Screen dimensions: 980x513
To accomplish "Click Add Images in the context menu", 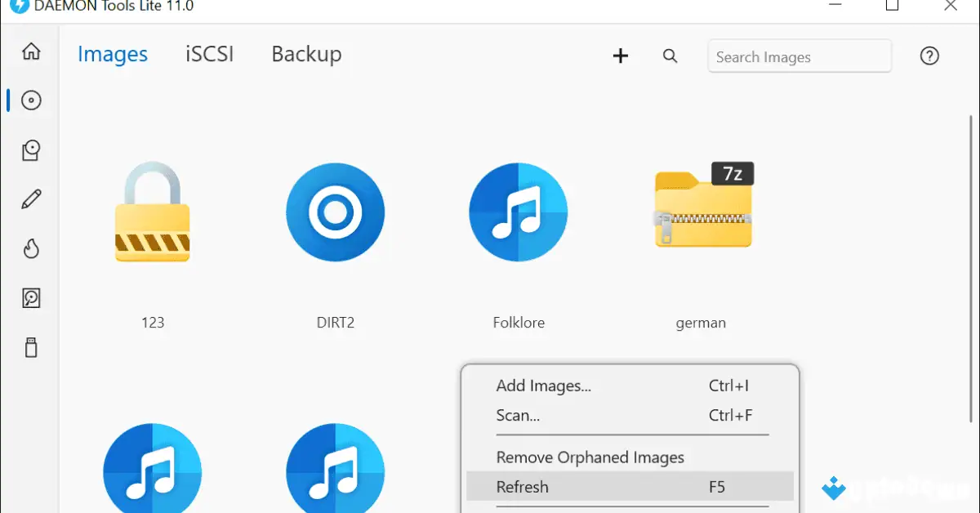I will pos(542,386).
